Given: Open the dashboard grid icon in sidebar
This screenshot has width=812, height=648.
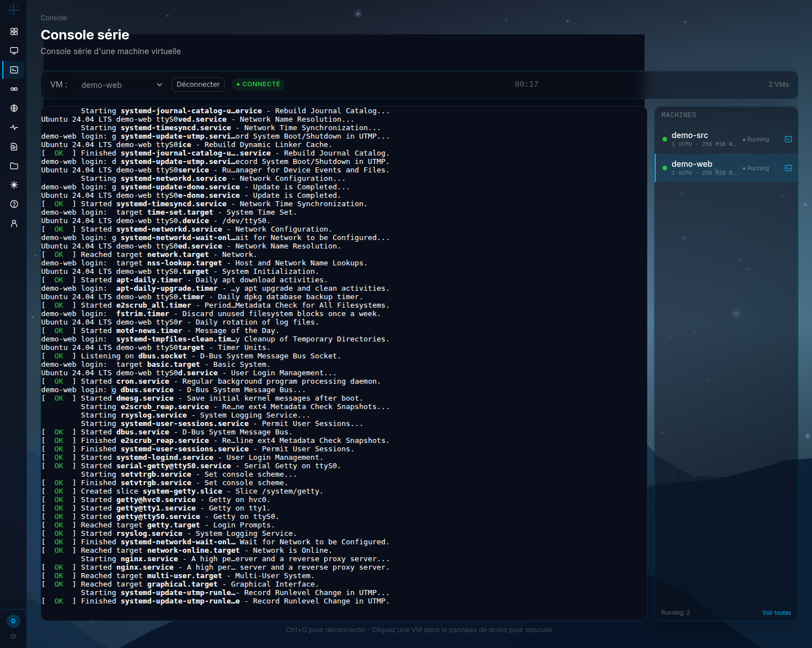Looking at the screenshot, I should tap(14, 32).
